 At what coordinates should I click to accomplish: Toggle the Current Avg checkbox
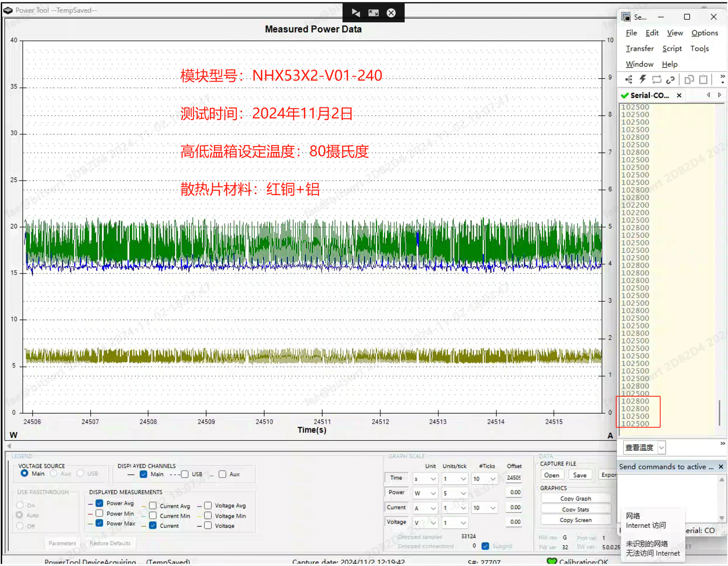click(x=153, y=506)
